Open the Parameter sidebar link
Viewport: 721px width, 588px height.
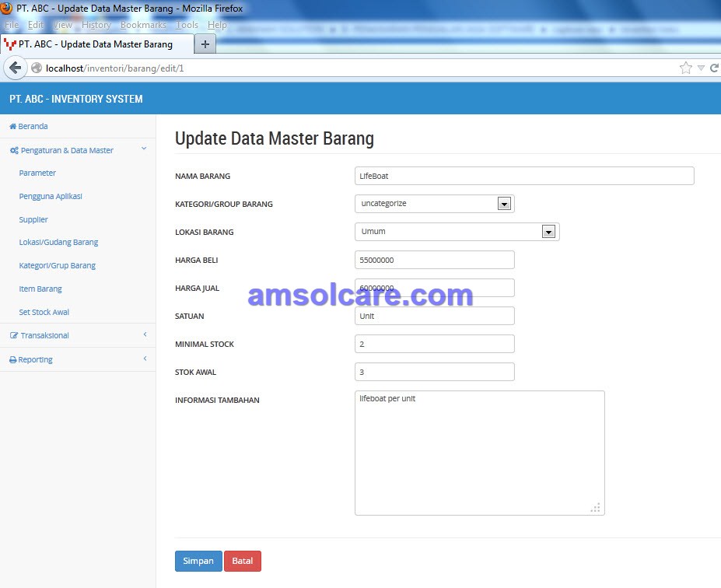(37, 173)
